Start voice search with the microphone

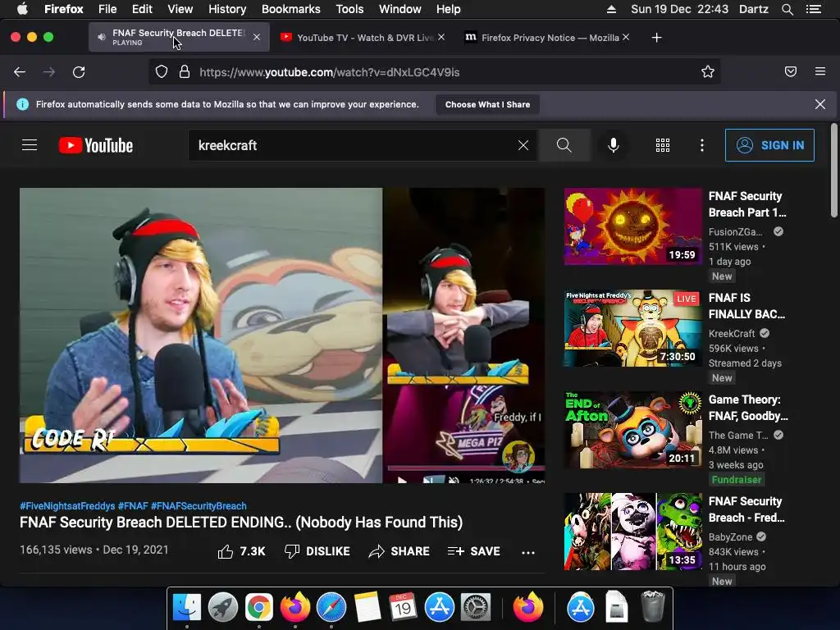[614, 145]
